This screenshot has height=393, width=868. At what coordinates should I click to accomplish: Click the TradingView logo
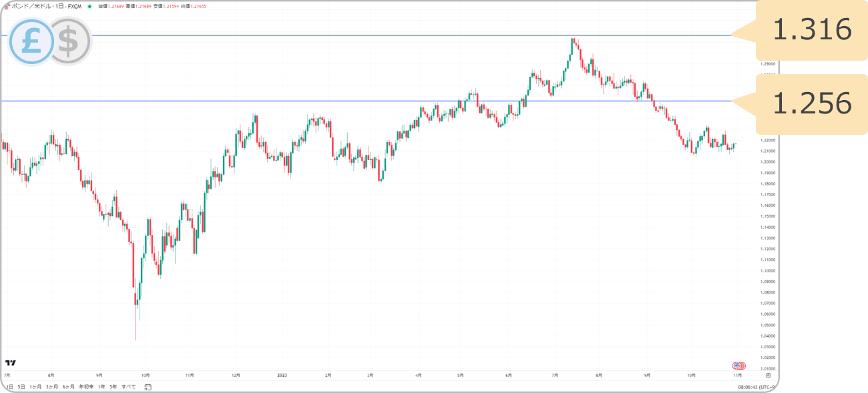[x=10, y=363]
